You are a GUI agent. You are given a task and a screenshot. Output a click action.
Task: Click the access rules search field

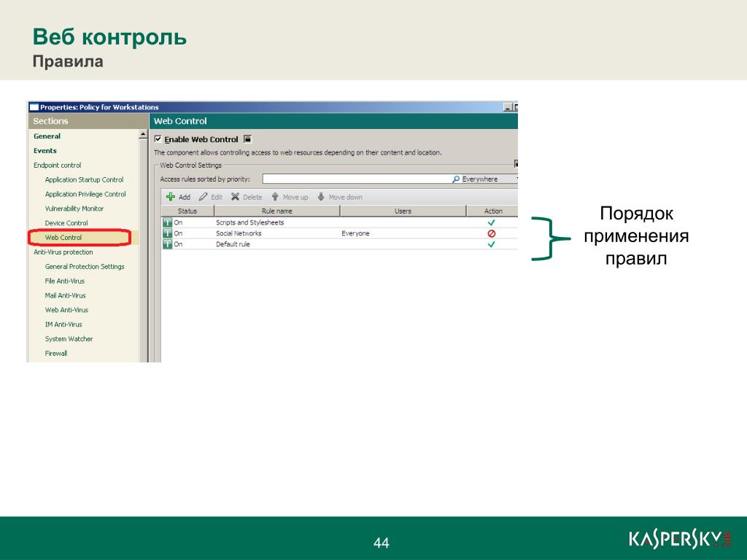[x=356, y=179]
